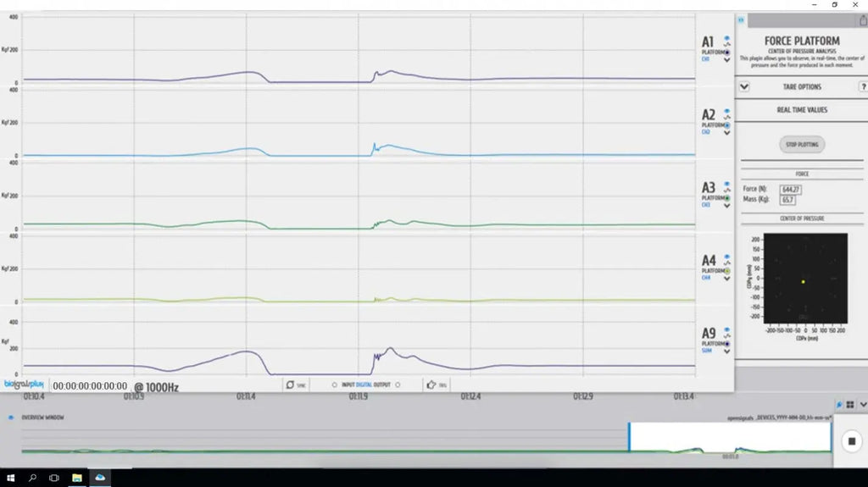Expand the Tare Options section
The width and height of the screenshot is (868, 487).
(x=744, y=86)
